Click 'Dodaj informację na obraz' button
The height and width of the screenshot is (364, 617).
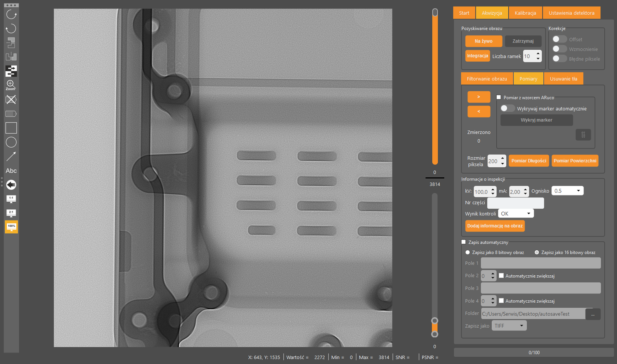coord(495,226)
